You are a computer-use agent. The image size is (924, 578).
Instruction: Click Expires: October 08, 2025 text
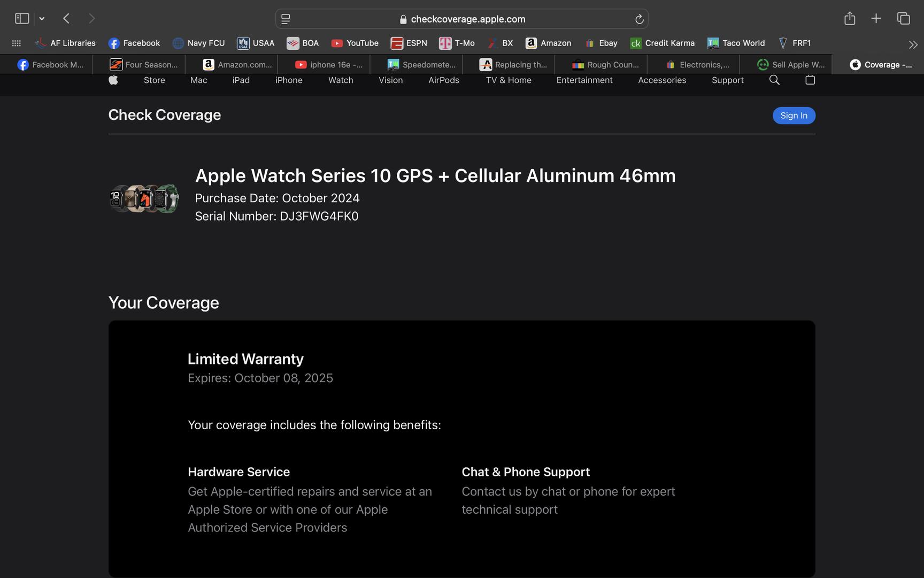tap(260, 378)
